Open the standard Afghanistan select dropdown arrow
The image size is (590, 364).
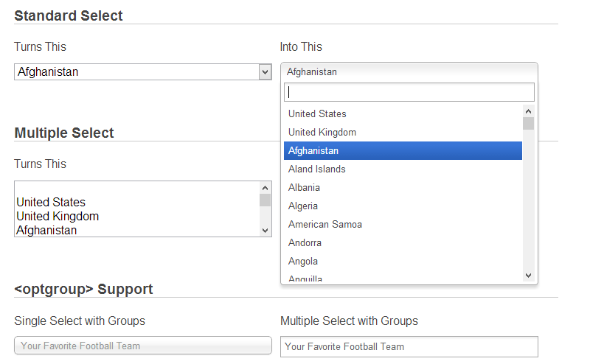[x=265, y=71]
